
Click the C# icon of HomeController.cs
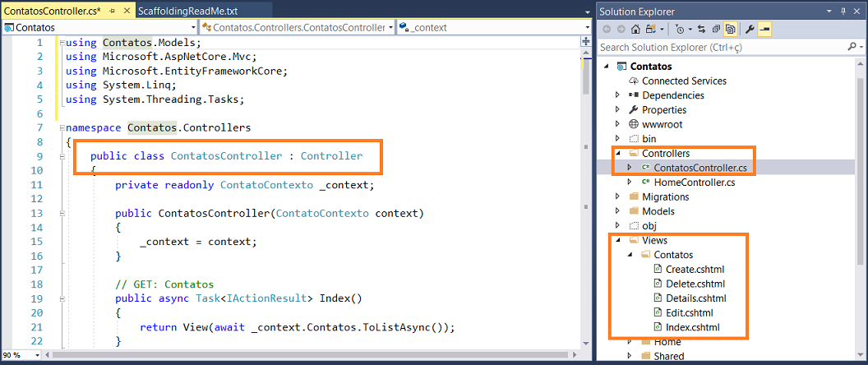(645, 182)
